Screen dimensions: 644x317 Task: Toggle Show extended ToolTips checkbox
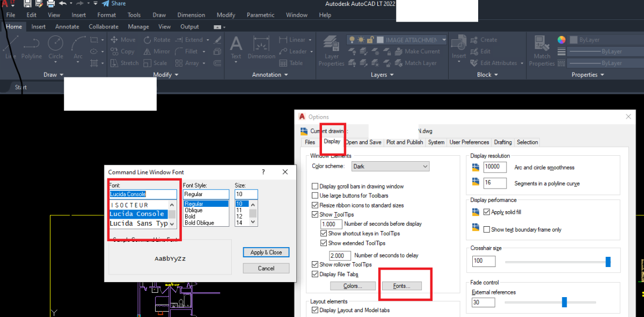pos(324,243)
